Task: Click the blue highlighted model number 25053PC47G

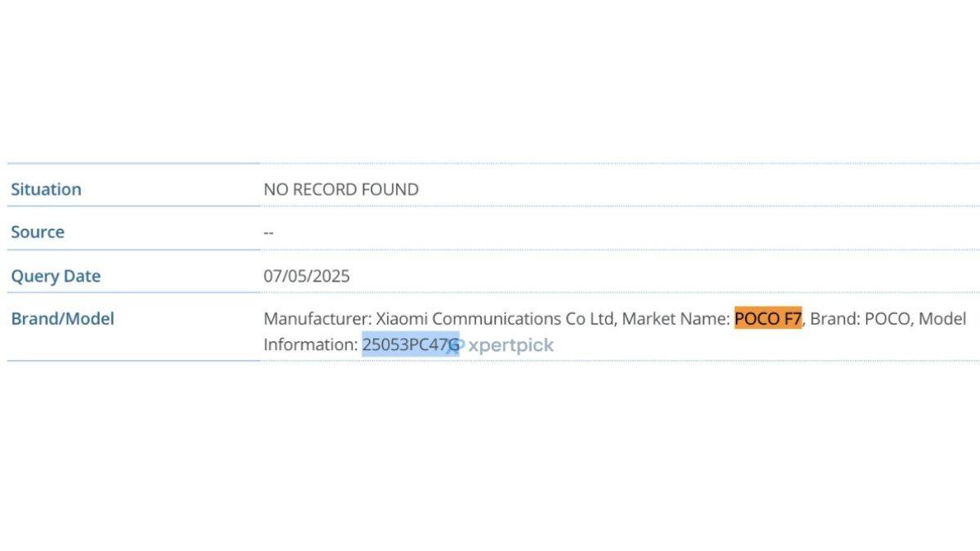Action: 408,345
